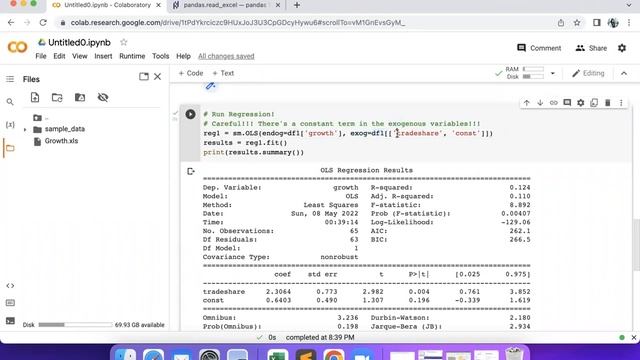Click the notebook vertical scrollbar
The height and width of the screenshot is (360, 640).
[x=636, y=245]
